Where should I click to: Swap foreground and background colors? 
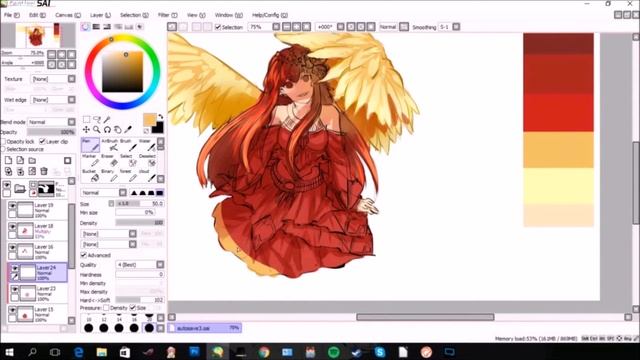click(160, 117)
